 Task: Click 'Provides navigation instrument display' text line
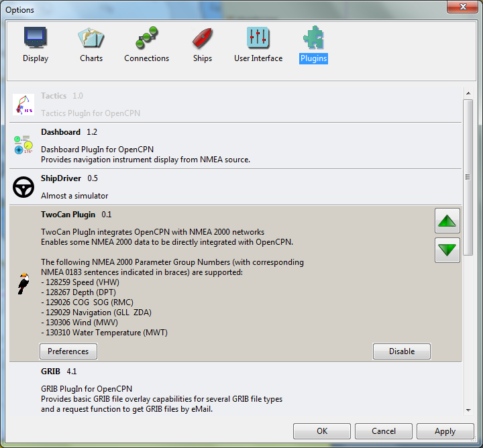[x=146, y=160]
